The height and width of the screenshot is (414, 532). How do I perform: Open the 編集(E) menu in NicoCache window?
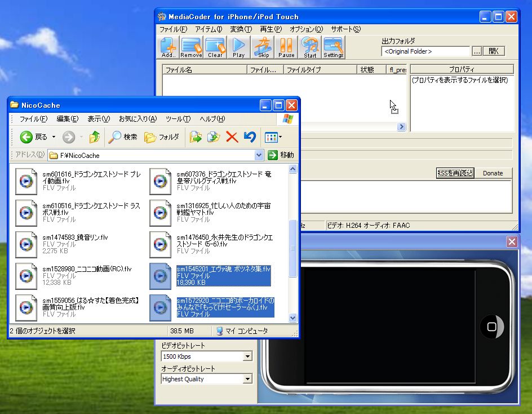(x=68, y=119)
